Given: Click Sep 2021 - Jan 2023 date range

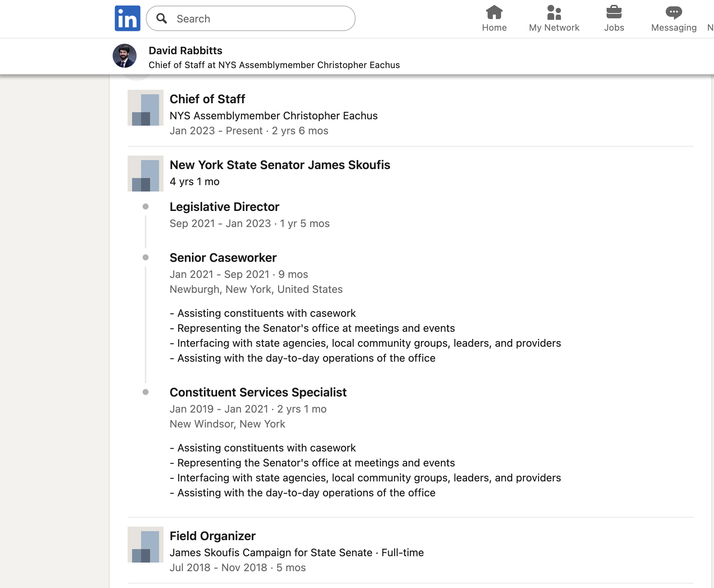Looking at the screenshot, I should tap(220, 223).
